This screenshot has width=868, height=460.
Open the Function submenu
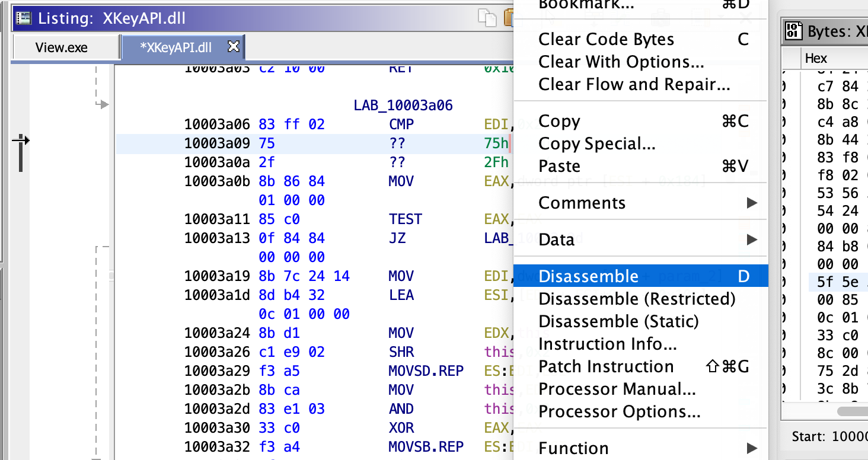tap(573, 448)
